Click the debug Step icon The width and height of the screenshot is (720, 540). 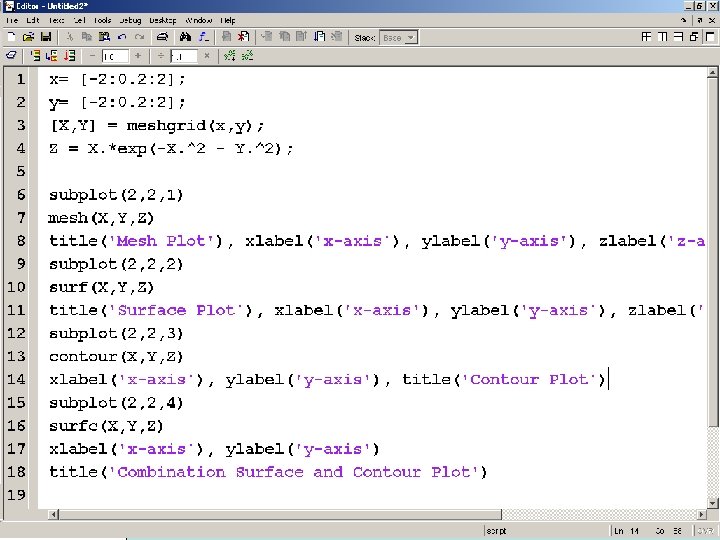[x=267, y=37]
